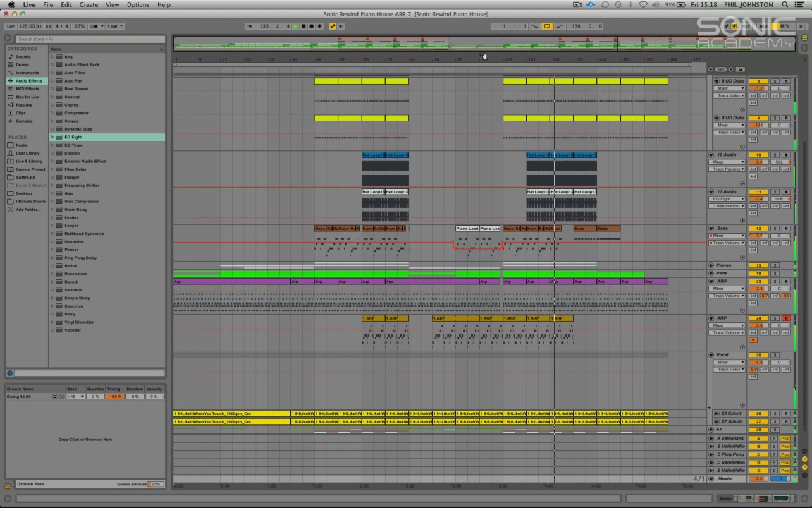This screenshot has height=508, width=812.
Task: Click the Re-enable Automation arrow button
Action: coord(340,26)
